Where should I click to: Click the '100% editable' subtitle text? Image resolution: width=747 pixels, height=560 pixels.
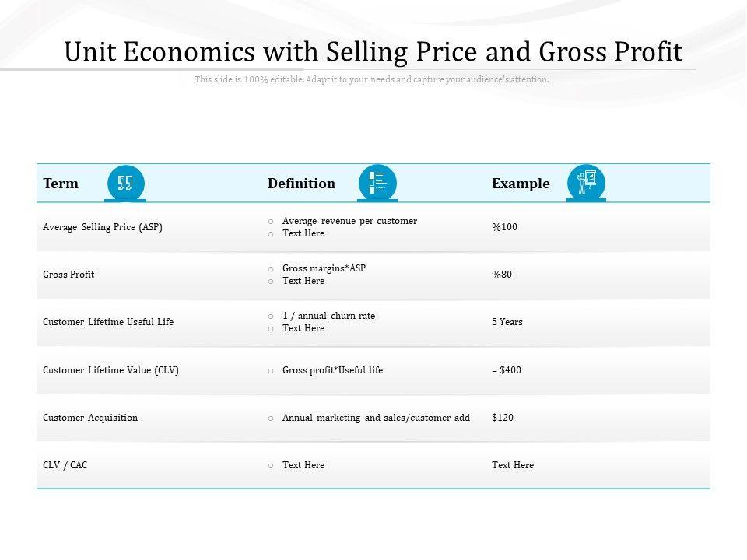(x=372, y=79)
